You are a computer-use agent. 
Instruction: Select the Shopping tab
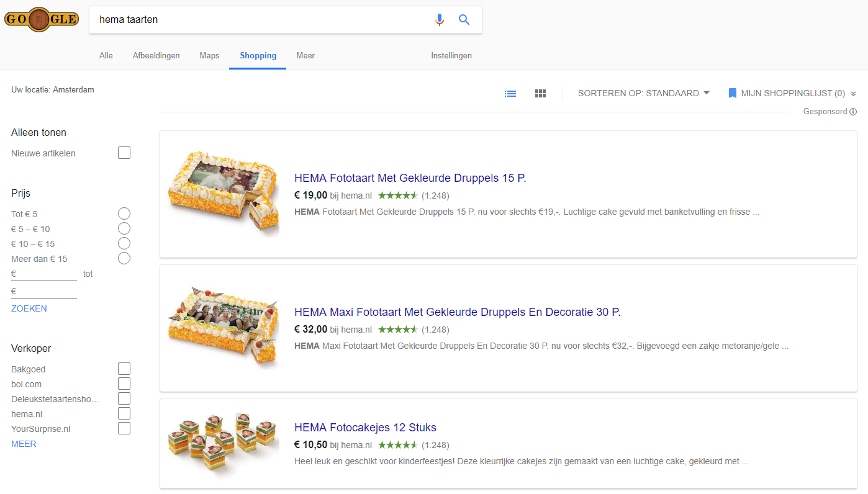[258, 56]
